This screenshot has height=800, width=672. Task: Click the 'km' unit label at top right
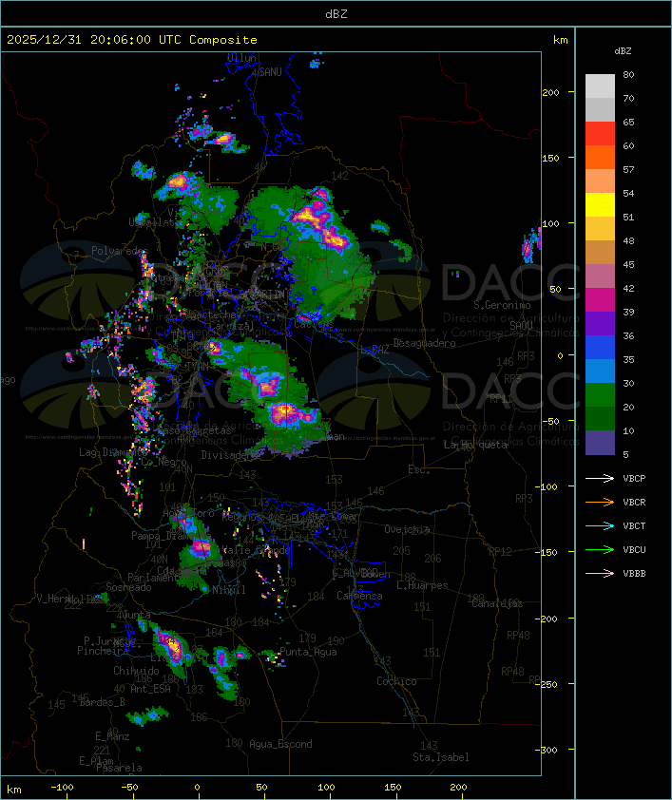click(x=560, y=40)
